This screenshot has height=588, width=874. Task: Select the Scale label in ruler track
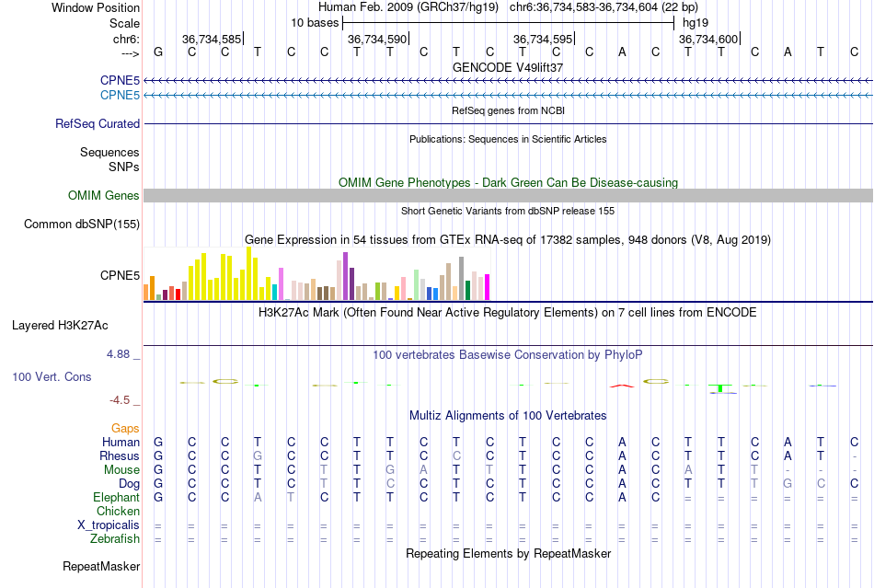click(x=124, y=23)
